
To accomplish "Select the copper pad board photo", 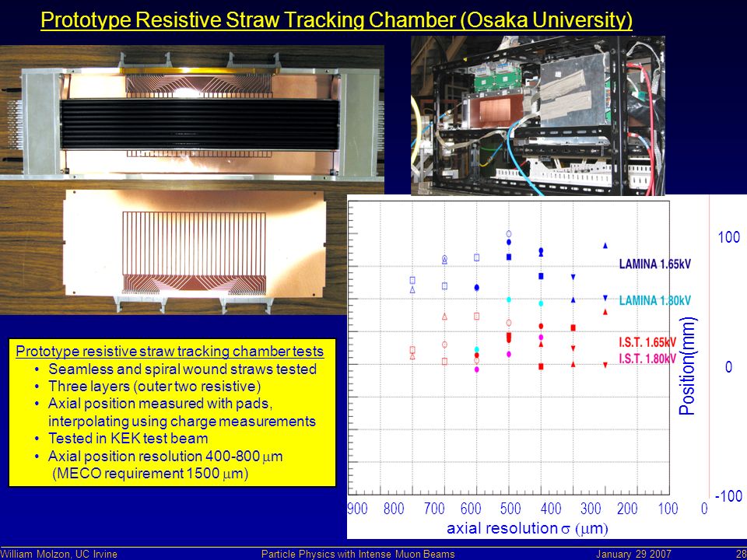I will (x=194, y=247).
